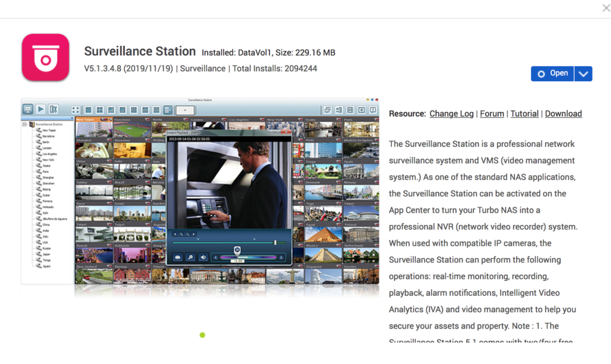The height and width of the screenshot is (364, 611).
Task: Select the single-view layout icon in the screenshot
Action: coord(88,110)
